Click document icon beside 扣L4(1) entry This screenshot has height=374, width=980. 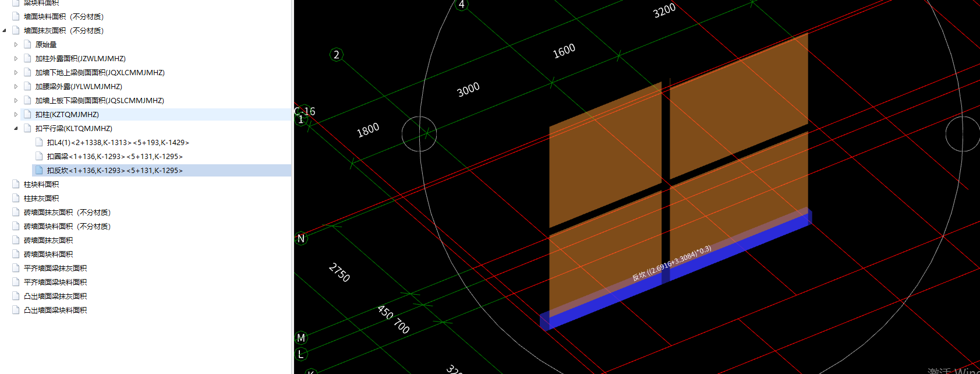pos(39,143)
